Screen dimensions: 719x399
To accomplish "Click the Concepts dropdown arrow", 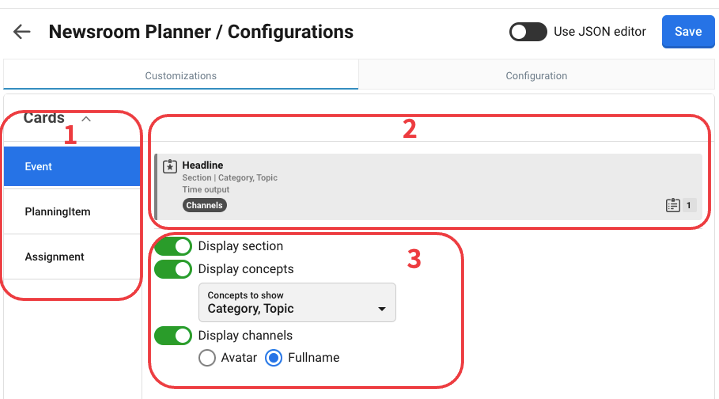I will pyautogui.click(x=382, y=309).
